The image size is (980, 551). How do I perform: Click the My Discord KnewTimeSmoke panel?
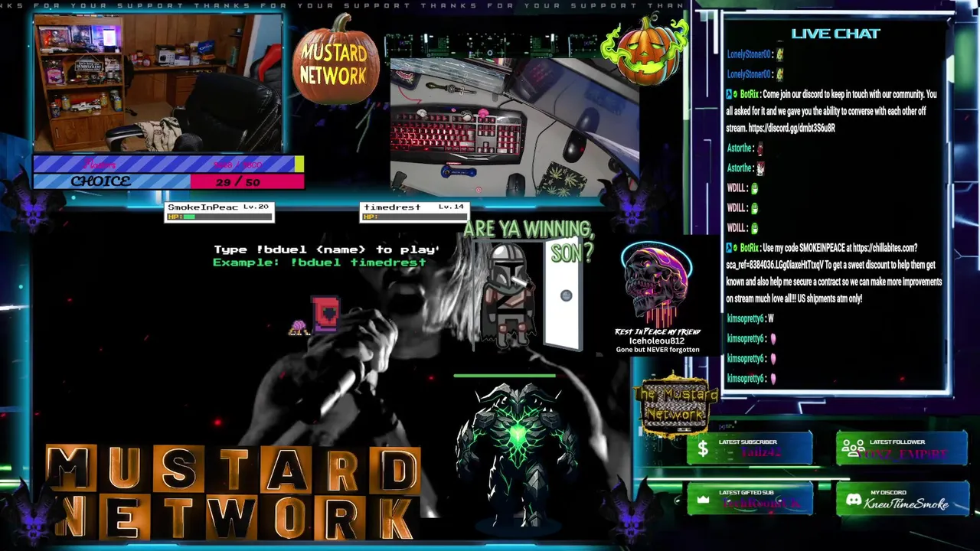pyautogui.click(x=901, y=500)
